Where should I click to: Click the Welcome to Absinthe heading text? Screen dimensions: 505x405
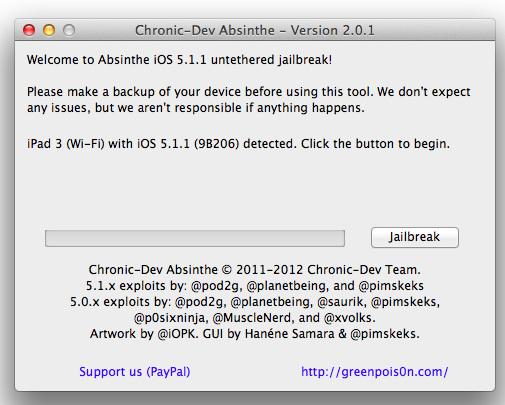[x=179, y=60]
